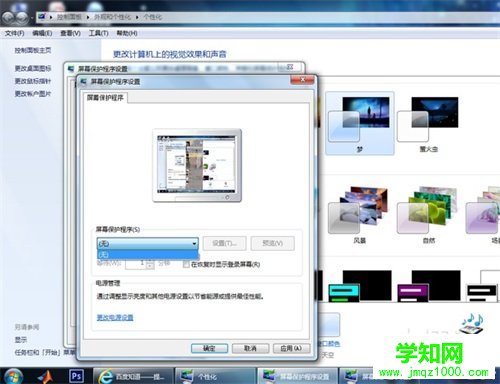Select the 萤火虫 dark night theme
Viewport: 500px width, 384px height.
[428, 123]
